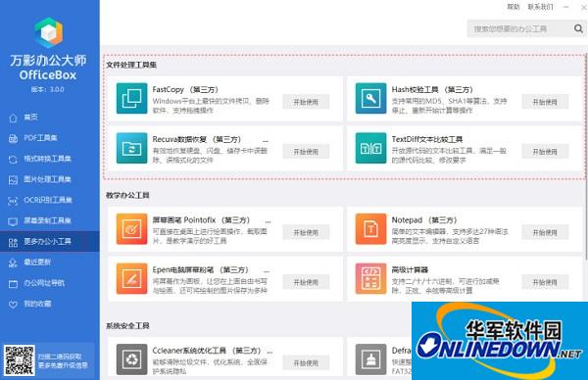Open the FastCopy tool icon

(x=131, y=98)
